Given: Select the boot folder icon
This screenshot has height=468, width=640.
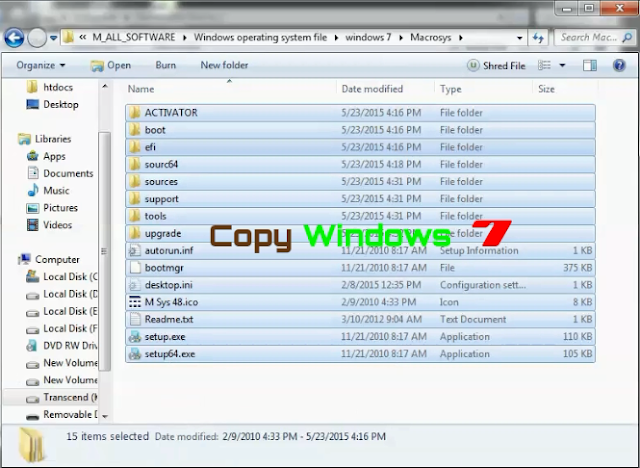Looking at the screenshot, I should coord(135,130).
